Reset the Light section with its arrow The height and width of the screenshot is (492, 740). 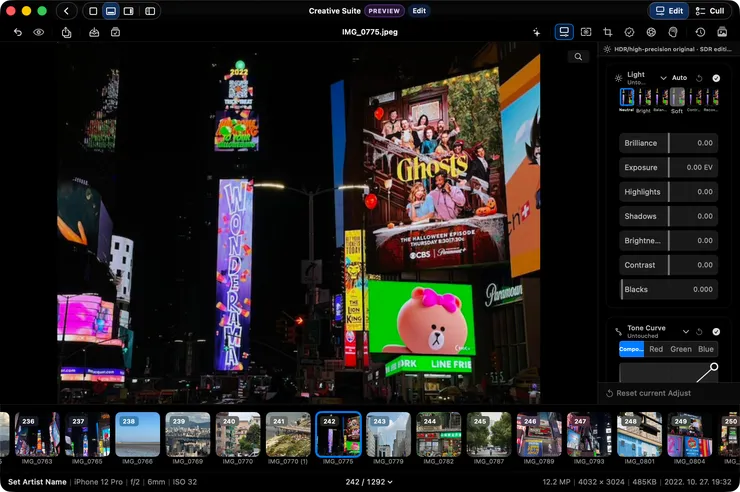coord(699,78)
